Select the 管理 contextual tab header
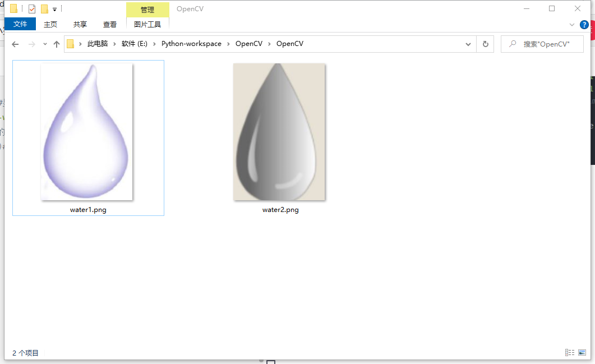The width and height of the screenshot is (595, 364). point(147,10)
